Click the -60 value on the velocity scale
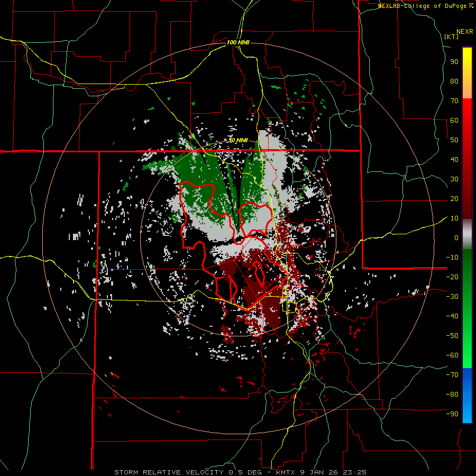 coord(452,355)
